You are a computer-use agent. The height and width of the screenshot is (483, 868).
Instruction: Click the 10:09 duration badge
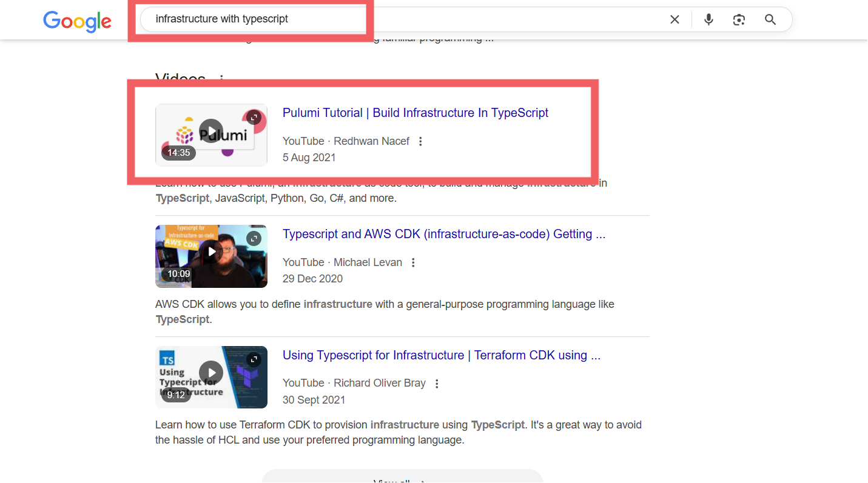[x=178, y=274]
